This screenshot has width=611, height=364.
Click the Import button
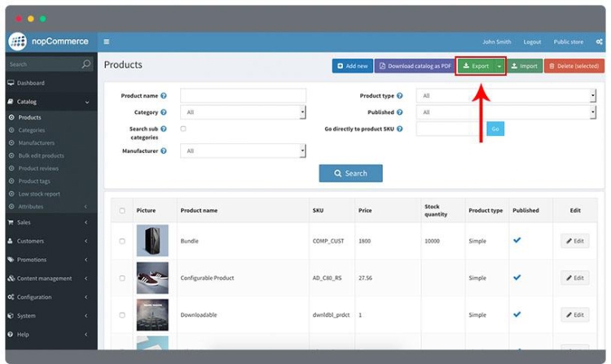524,66
